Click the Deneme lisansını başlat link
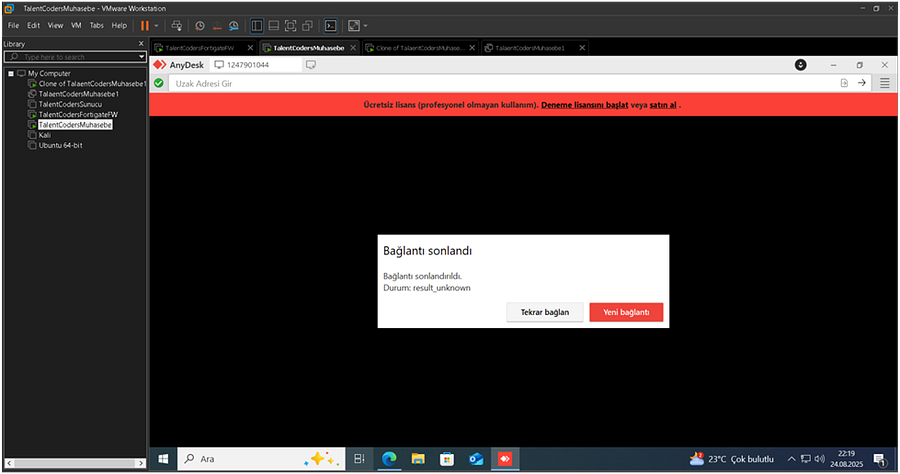 [584, 105]
